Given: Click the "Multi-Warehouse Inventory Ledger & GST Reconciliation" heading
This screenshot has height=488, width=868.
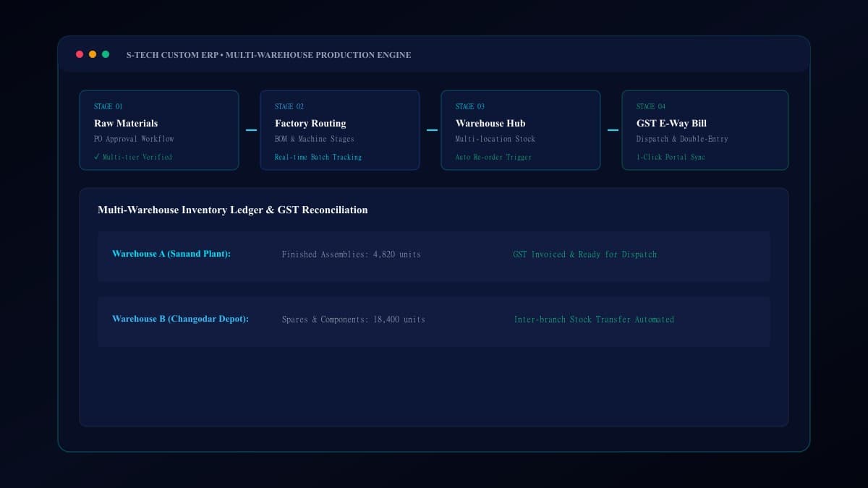Looking at the screenshot, I should coord(233,210).
